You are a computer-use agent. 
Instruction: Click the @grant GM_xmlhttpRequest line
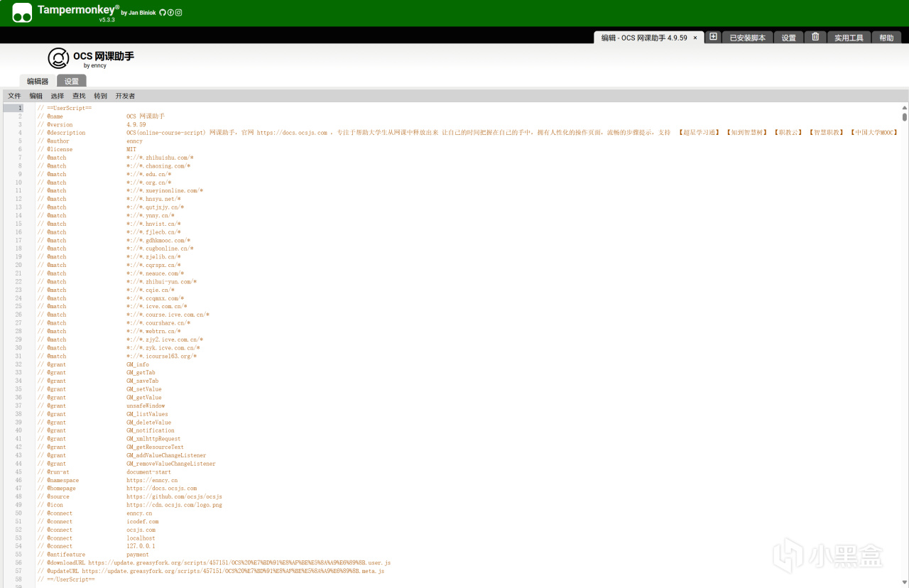pyautogui.click(x=109, y=439)
